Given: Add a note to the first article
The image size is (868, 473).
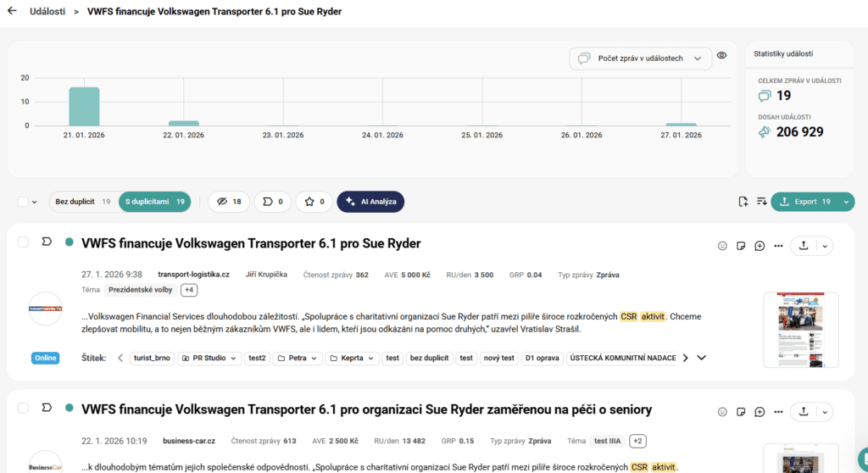Looking at the screenshot, I should pyautogui.click(x=741, y=246).
